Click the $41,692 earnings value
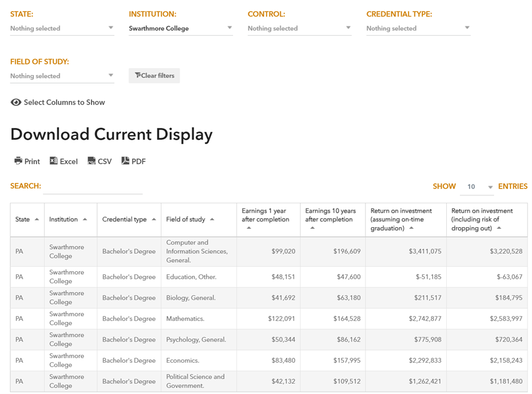This screenshot has width=532, height=394. point(283,298)
